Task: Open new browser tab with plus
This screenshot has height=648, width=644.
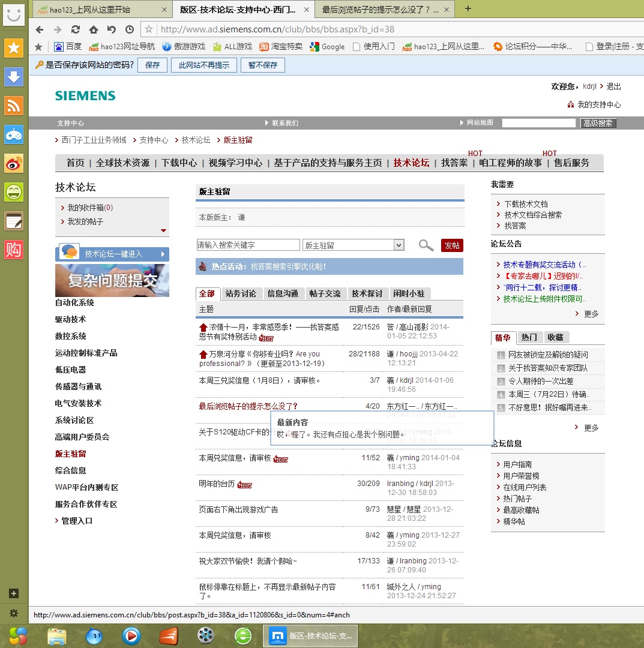Action: click(x=468, y=8)
